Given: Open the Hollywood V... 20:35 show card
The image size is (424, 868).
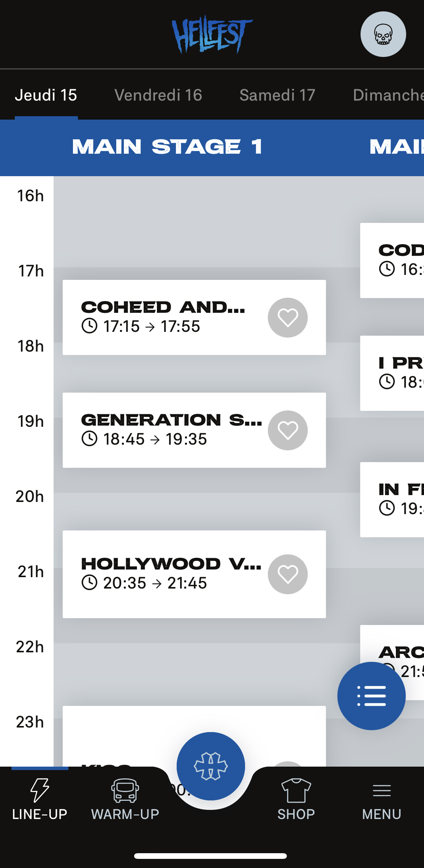Looking at the screenshot, I should click(163, 574).
